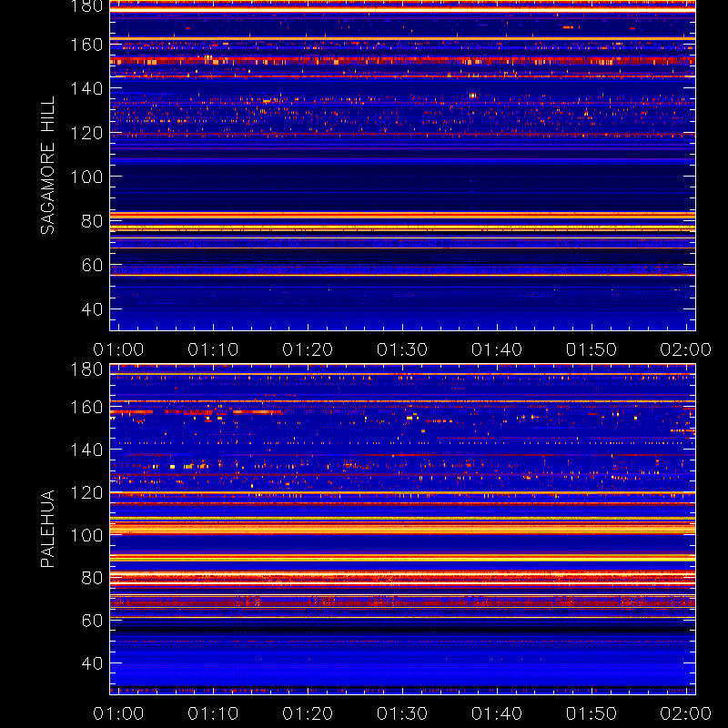728x728 pixels.
Task: Click 01:50 time label under Palehua plot
Action: [x=591, y=713]
